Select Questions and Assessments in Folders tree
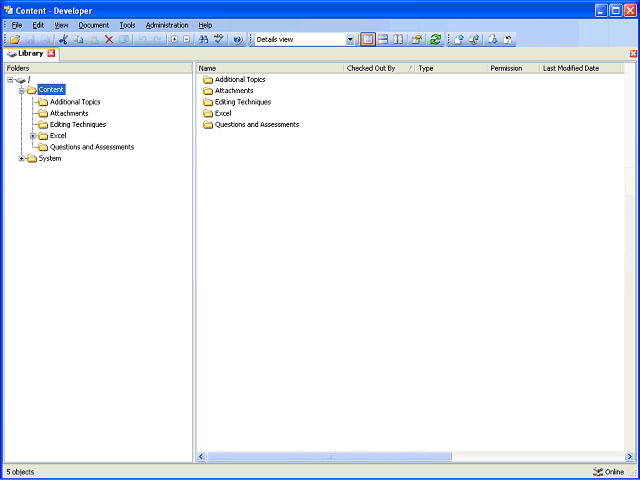This screenshot has width=640, height=480. 92,147
